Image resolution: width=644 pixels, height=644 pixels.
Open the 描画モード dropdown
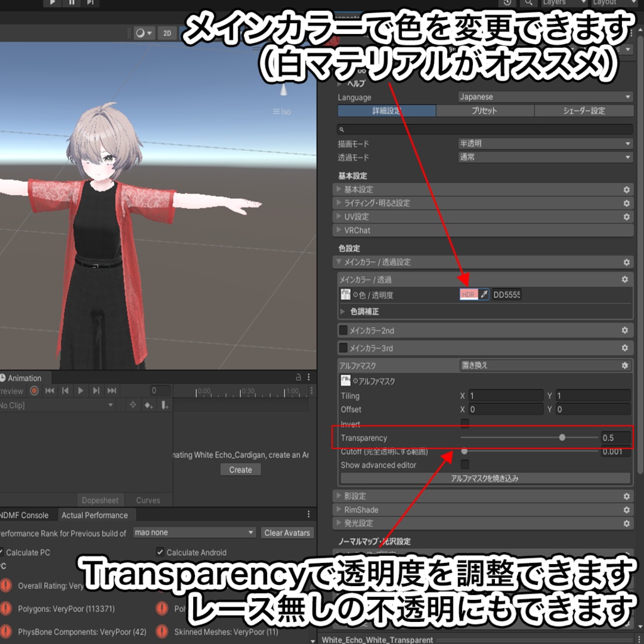point(545,143)
